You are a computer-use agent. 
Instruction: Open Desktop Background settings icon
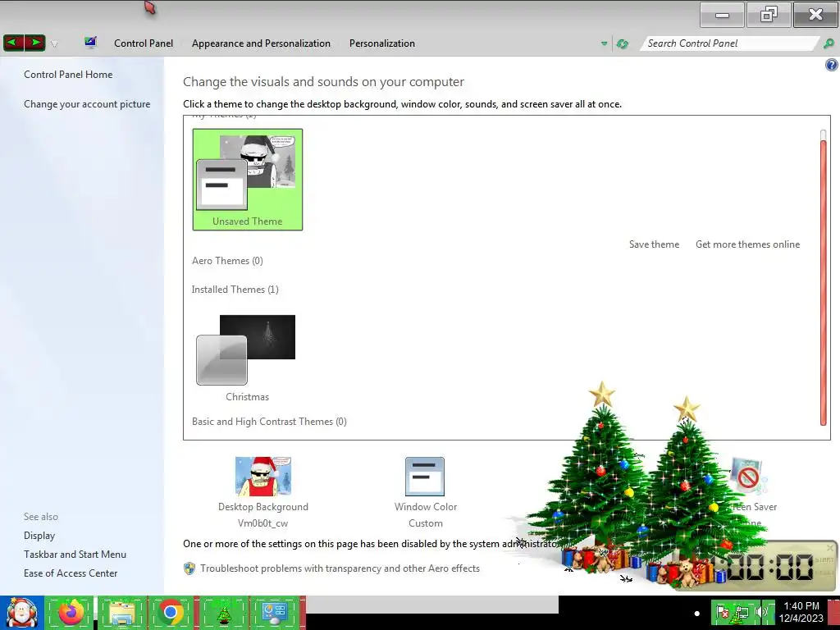(263, 477)
